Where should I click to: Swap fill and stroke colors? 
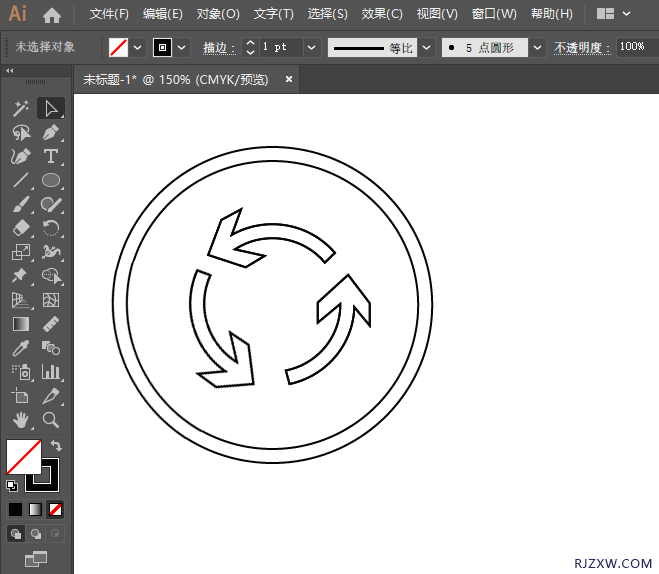click(56, 446)
